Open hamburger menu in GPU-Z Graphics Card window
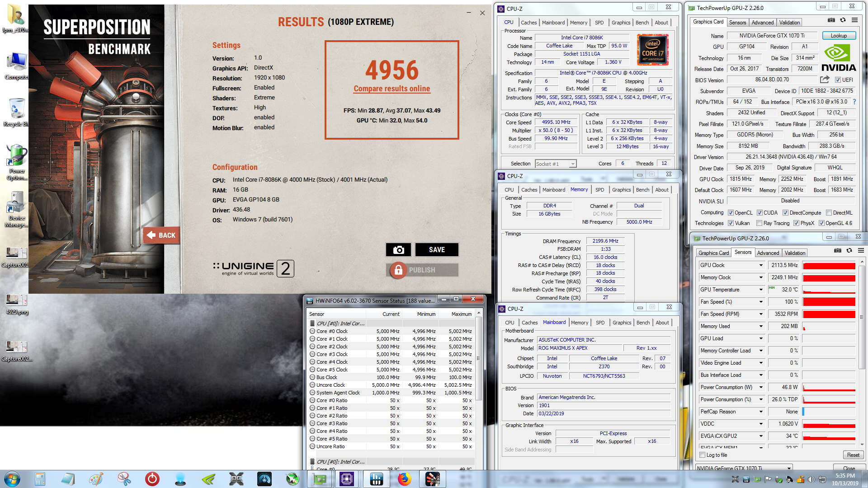The width and height of the screenshot is (868, 488). [854, 20]
